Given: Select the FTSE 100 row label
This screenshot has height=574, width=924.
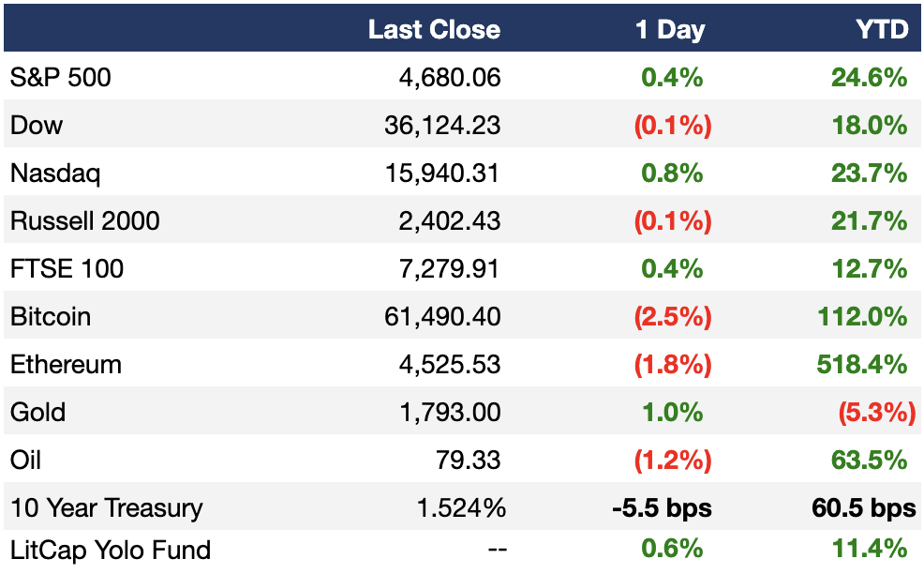Looking at the screenshot, I should 67,268.
